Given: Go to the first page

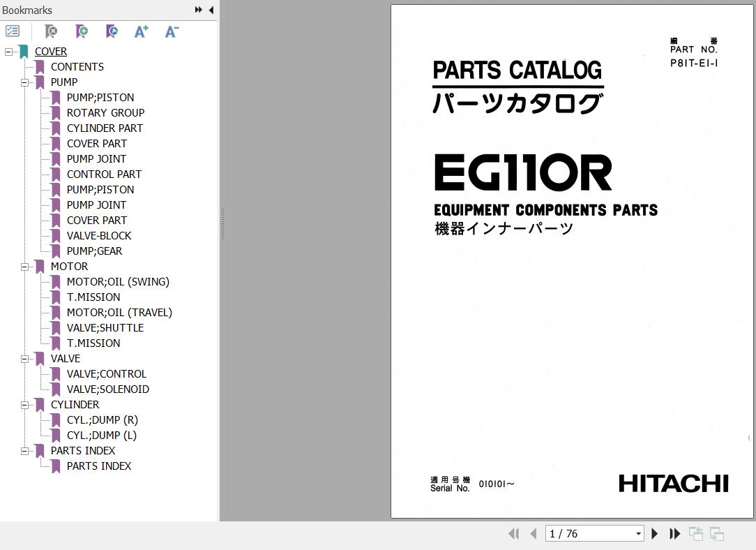Looking at the screenshot, I should pos(514,533).
